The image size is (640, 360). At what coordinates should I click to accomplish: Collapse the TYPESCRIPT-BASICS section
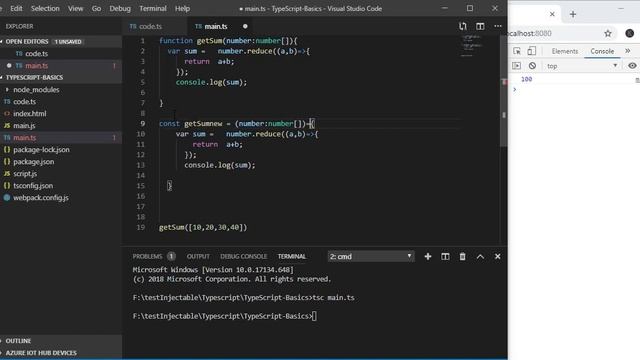[34, 77]
